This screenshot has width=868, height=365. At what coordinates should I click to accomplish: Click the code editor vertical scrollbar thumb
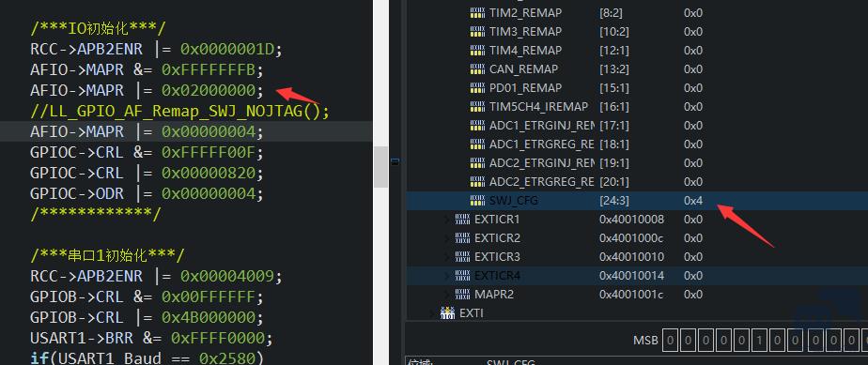pyautogui.click(x=380, y=167)
